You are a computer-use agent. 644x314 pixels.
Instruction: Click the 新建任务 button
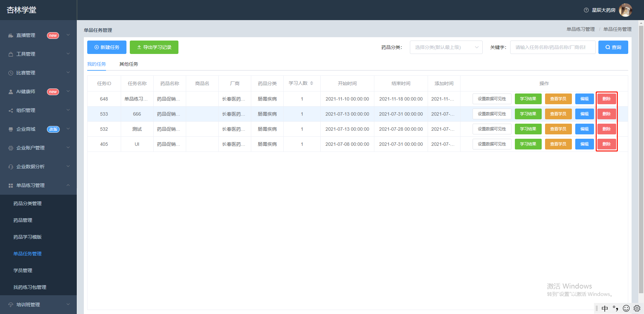(x=107, y=47)
